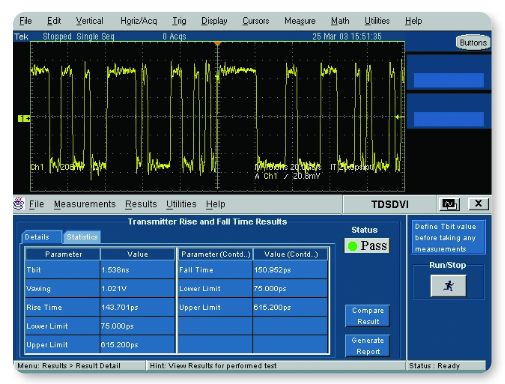The image size is (505, 384).
Task: Click the Fall Time parameter cell
Action: tap(215, 270)
